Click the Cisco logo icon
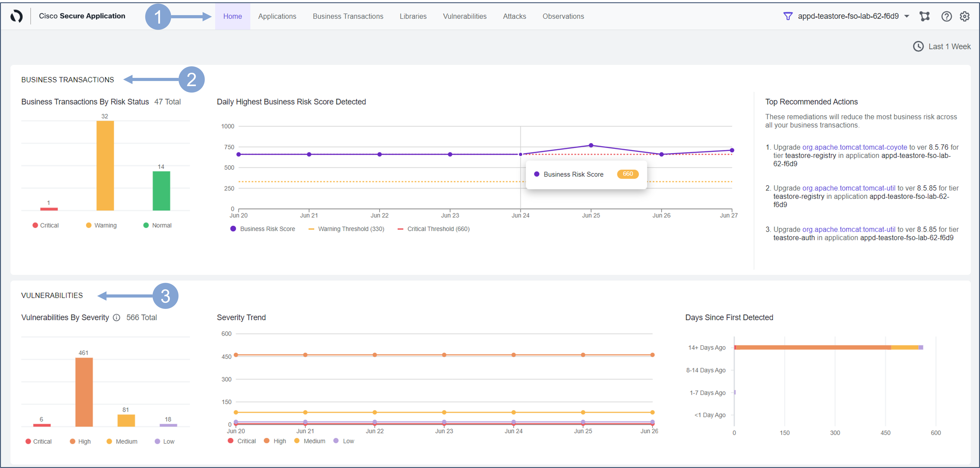Viewport: 980px width, 468px height. coord(16,16)
